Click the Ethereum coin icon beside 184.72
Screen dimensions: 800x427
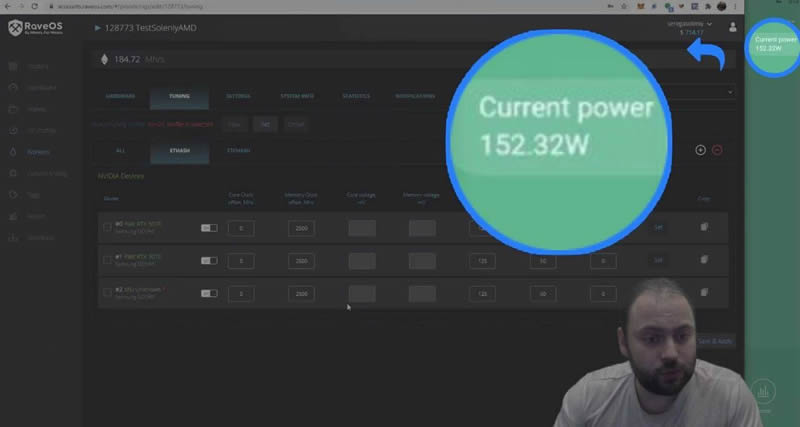pos(105,60)
